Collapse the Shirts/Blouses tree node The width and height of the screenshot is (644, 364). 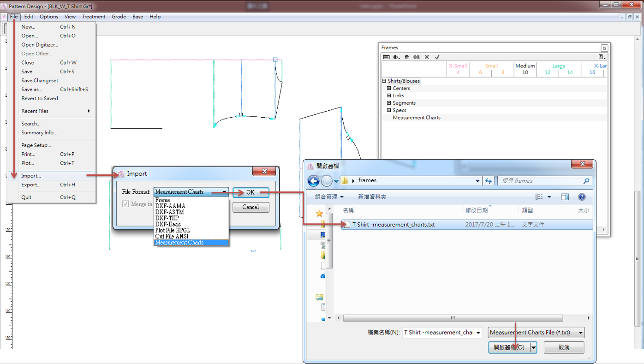click(x=384, y=81)
